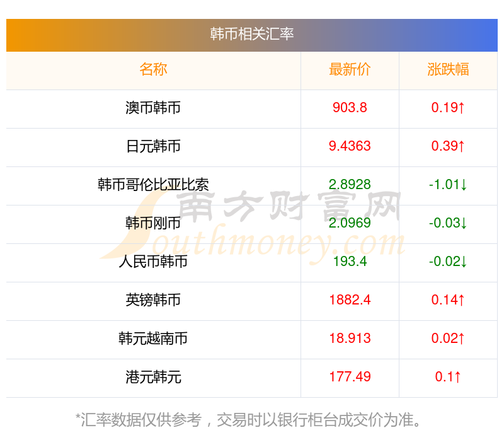Click the table title 韩币相关汇率
Screen dimensions: 504x440
click(x=251, y=34)
